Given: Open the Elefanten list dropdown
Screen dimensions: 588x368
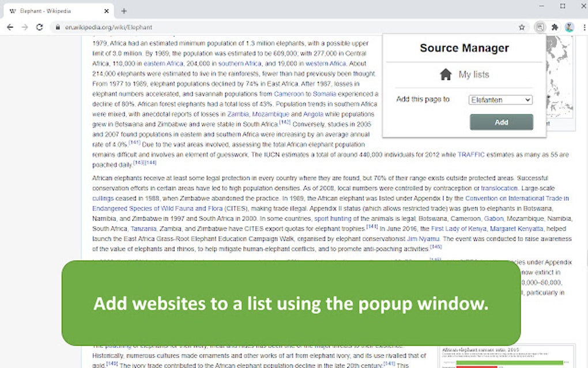Looking at the screenshot, I should tap(500, 99).
